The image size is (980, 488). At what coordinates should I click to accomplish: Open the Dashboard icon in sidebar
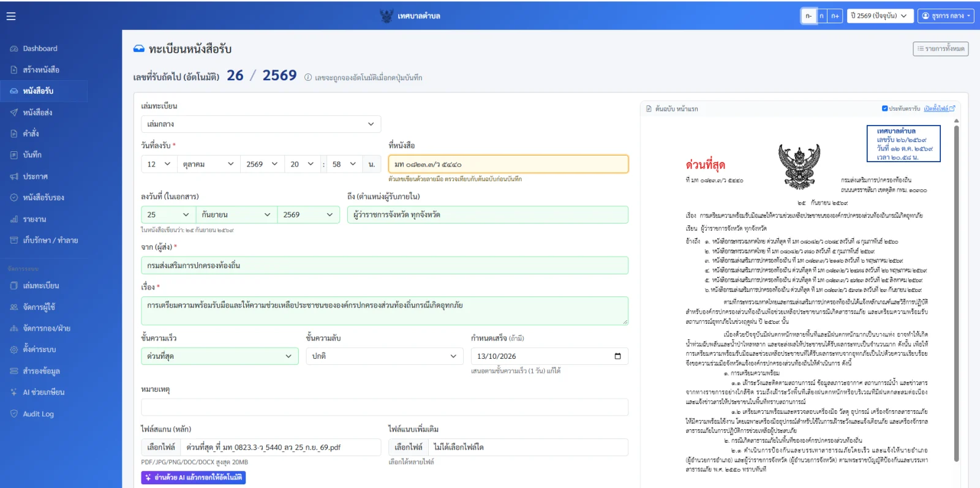pos(14,48)
